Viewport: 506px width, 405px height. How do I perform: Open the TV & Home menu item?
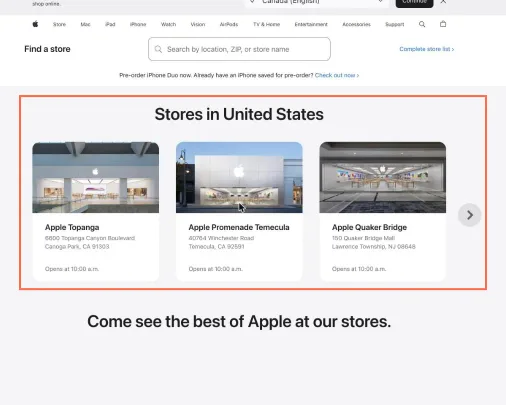[266, 24]
